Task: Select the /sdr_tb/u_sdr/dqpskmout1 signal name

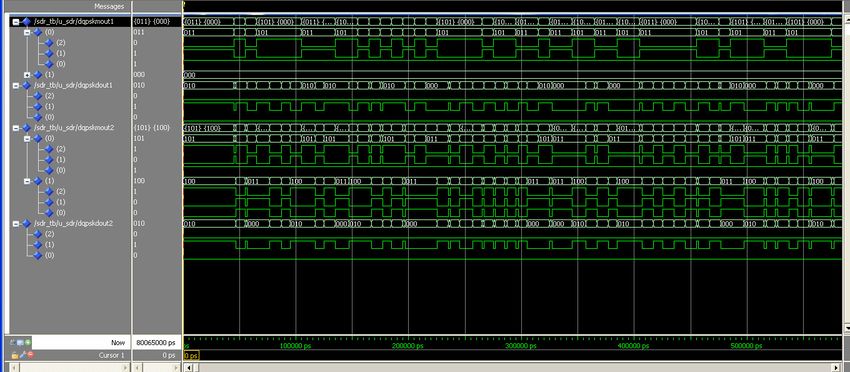Action: [x=74, y=22]
